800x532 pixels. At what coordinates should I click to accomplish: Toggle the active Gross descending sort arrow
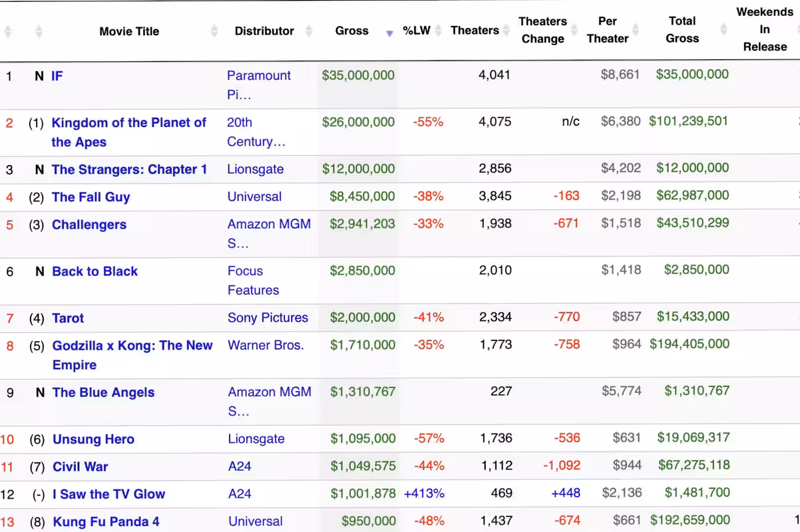click(390, 33)
